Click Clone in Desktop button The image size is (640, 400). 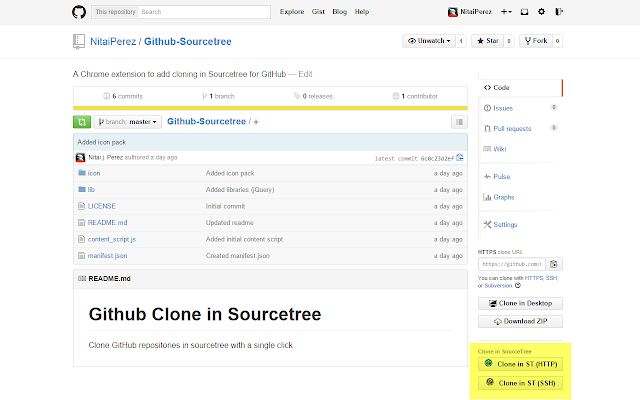tap(520, 303)
